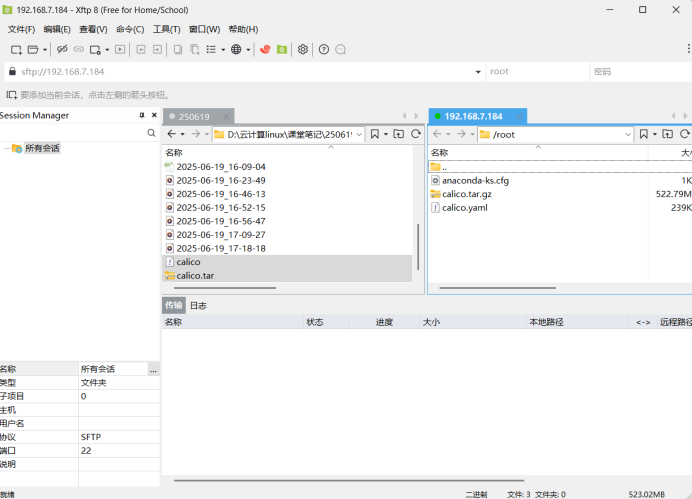
Task: Open the settings gear icon in toolbar
Action: pyautogui.click(x=303, y=49)
